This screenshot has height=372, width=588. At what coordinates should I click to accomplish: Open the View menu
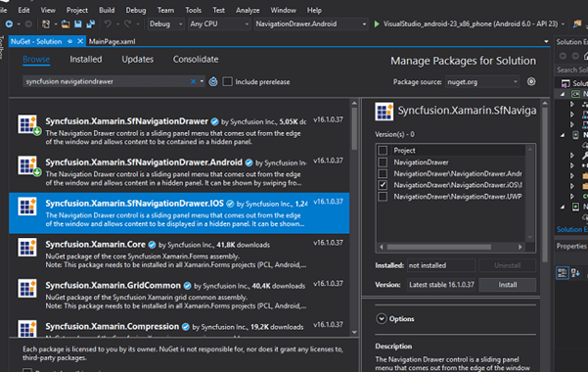coord(48,10)
